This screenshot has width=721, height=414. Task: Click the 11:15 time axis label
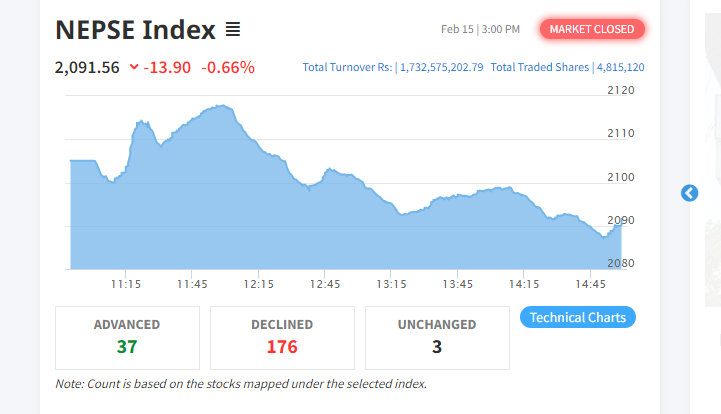[x=125, y=284]
